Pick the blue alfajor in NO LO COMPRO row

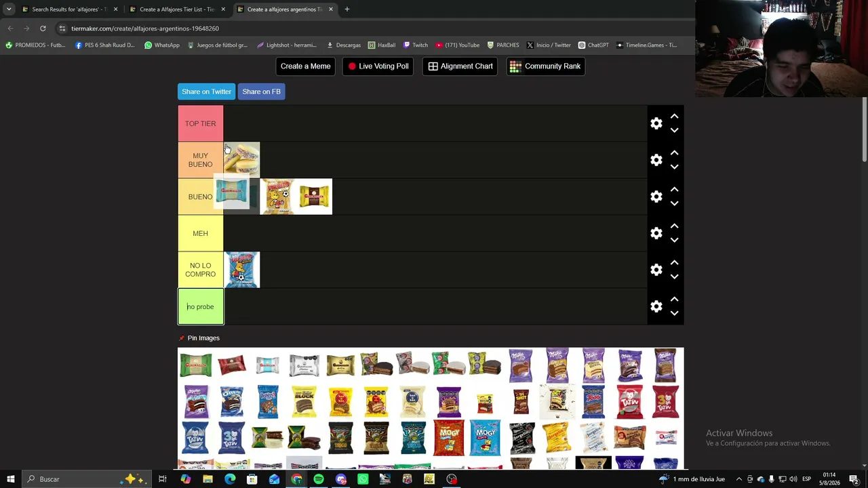coord(241,270)
